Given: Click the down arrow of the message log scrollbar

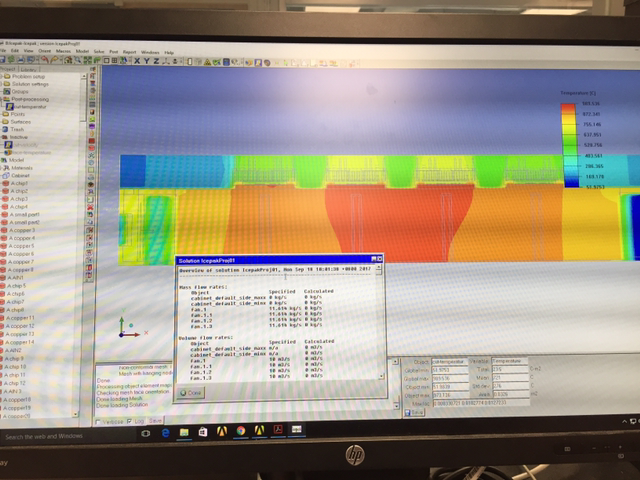Looking at the screenshot, I should pyautogui.click(x=396, y=406).
